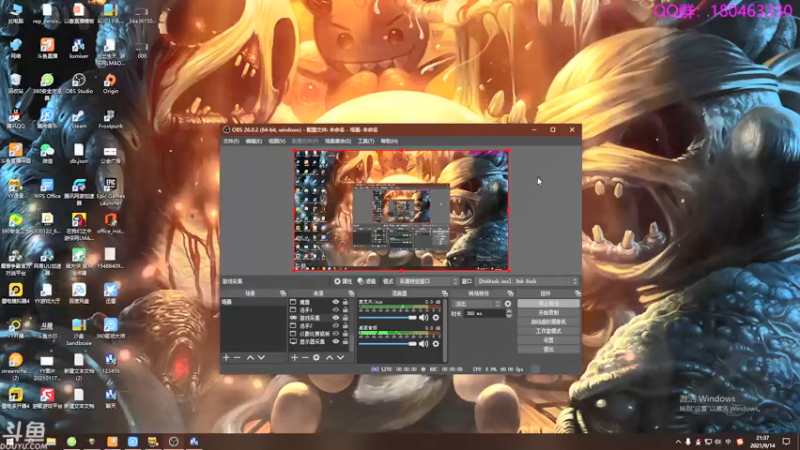Screen dimensions: 800x450
Task: Open transition properties gear next to 淡出
Action: [508, 304]
